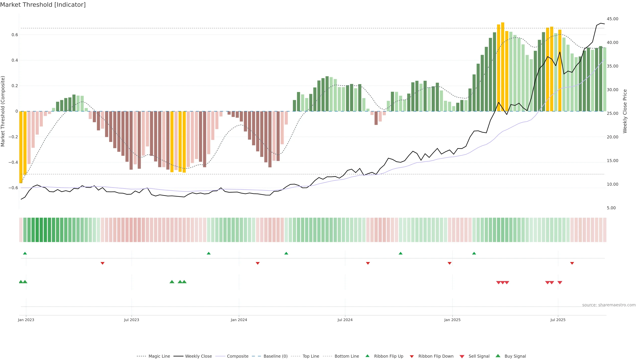This screenshot has width=644, height=362.
Task: Click the green ribbon flip up marker after Jan 2025
Action: point(474,253)
